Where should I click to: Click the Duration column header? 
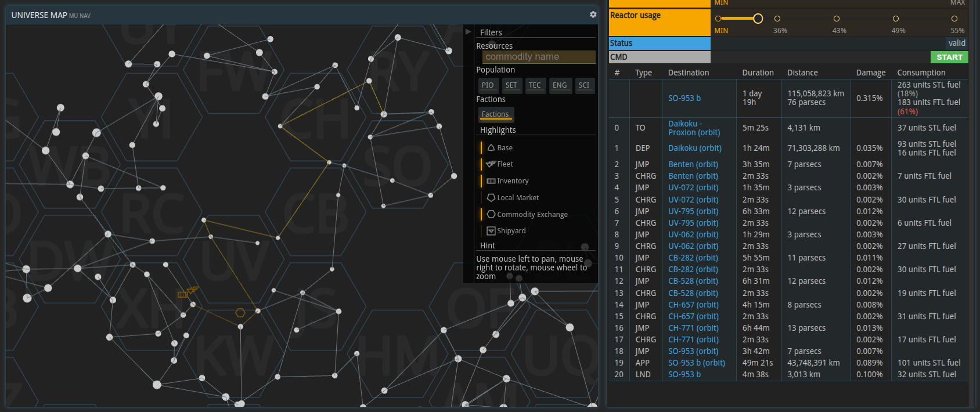pyautogui.click(x=758, y=73)
